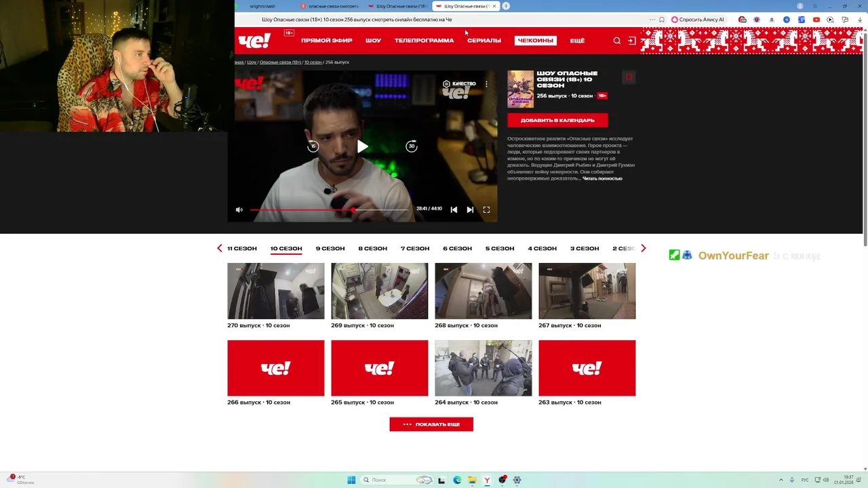
Task: Switch to the knightsmash browser tab
Action: 262,6
